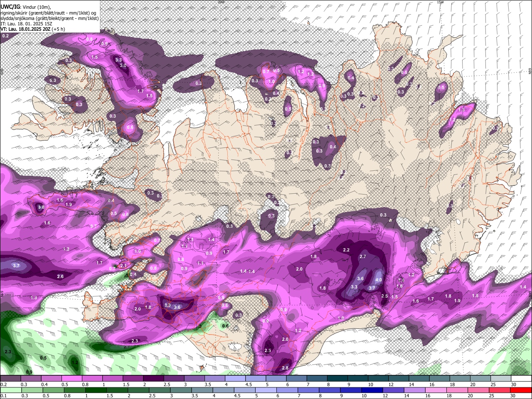Viewport: 532px width, 399px height.
Task: Click the 15W longitude label
Action: (440, 2)
